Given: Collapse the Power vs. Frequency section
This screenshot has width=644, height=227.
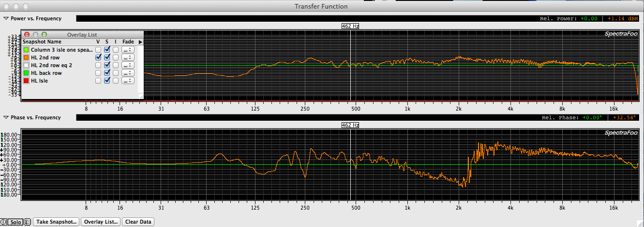Looking at the screenshot, I should (x=6, y=18).
